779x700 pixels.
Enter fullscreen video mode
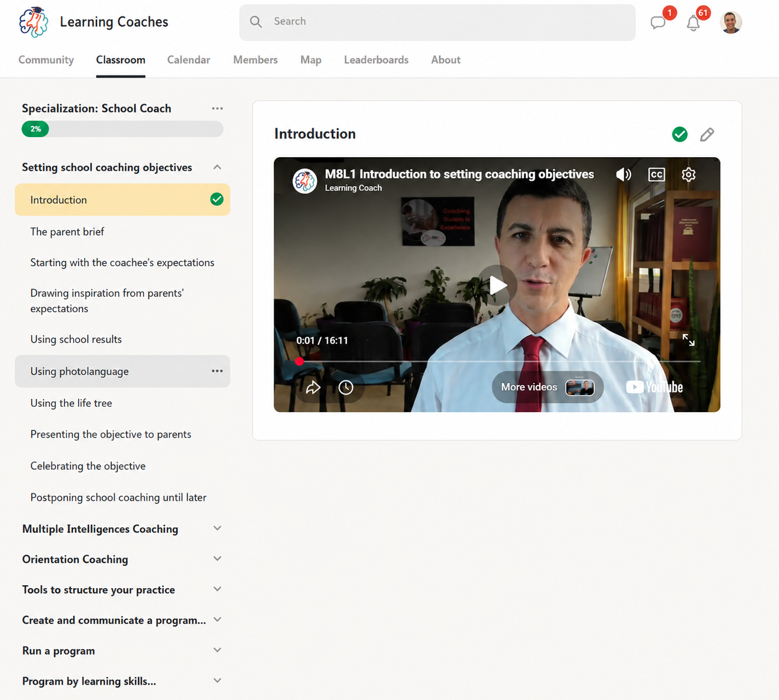[x=688, y=340]
